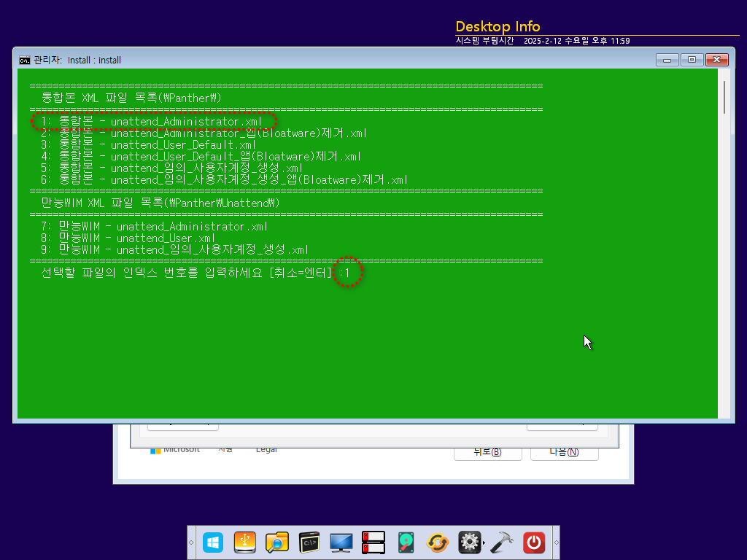Click the console window's vertical scrollbar thumb
The height and width of the screenshot is (560, 747).
pyautogui.click(x=724, y=97)
